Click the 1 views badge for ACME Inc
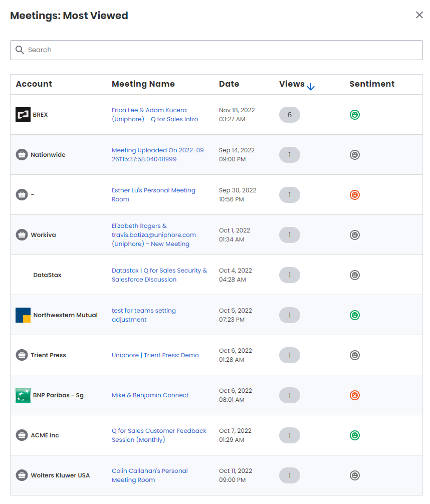This screenshot has width=430, height=504. (x=290, y=435)
